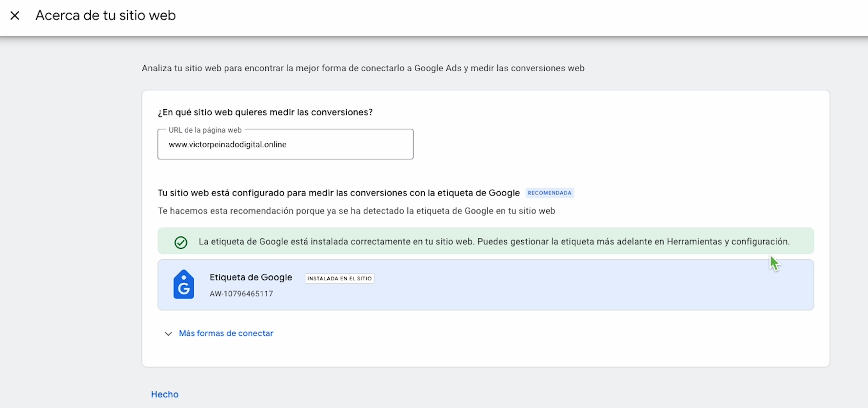Expand the chevron beside 'Más formas de conectar'
This screenshot has height=408, width=868.
coord(168,334)
